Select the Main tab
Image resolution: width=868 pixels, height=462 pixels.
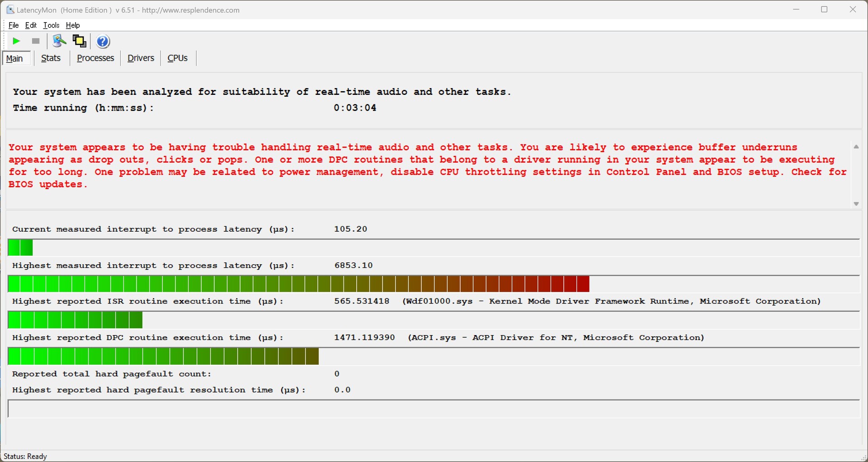[x=15, y=58]
